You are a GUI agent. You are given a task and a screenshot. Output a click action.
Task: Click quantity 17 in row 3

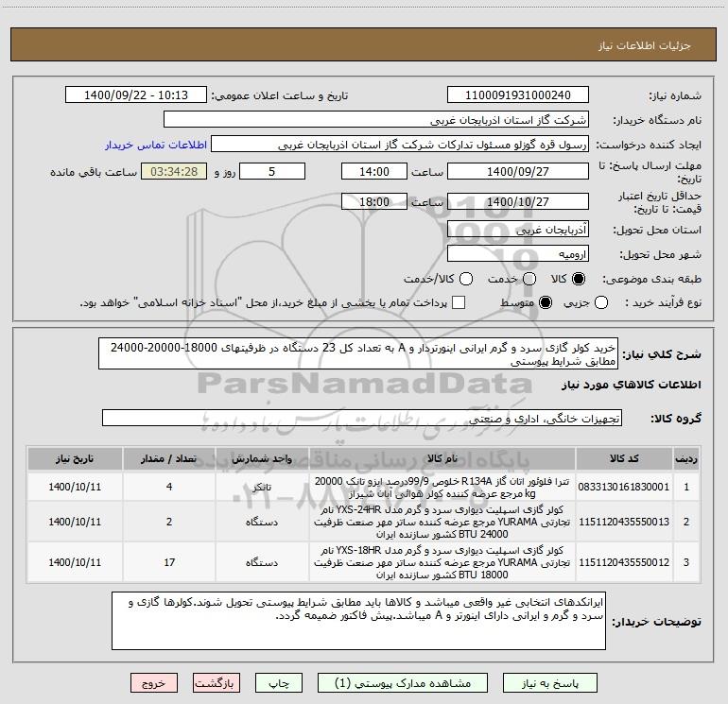point(169,562)
